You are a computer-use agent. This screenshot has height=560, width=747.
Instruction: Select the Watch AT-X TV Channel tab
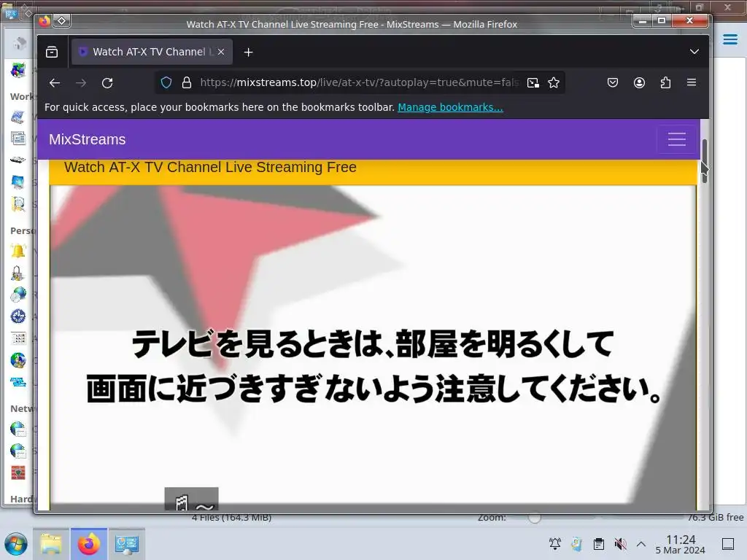(152, 52)
